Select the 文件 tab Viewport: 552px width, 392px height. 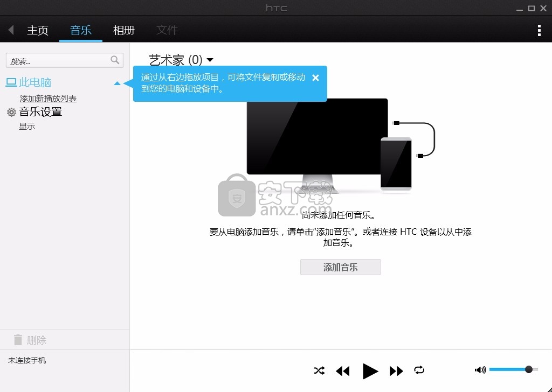tap(167, 30)
